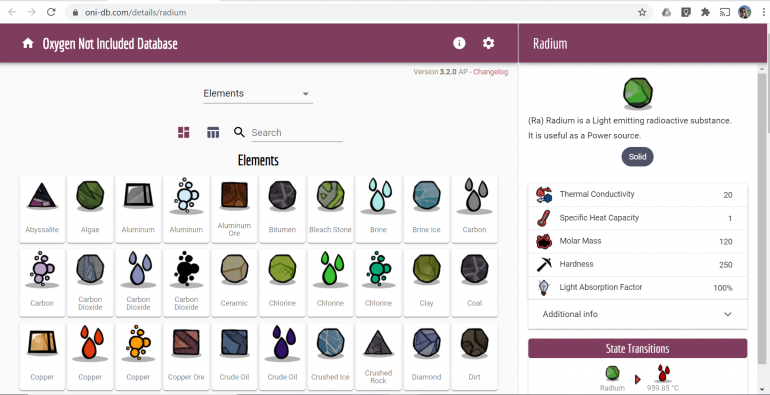The image size is (770, 395).
Task: Select the Radium element image in details panel
Action: point(638,92)
